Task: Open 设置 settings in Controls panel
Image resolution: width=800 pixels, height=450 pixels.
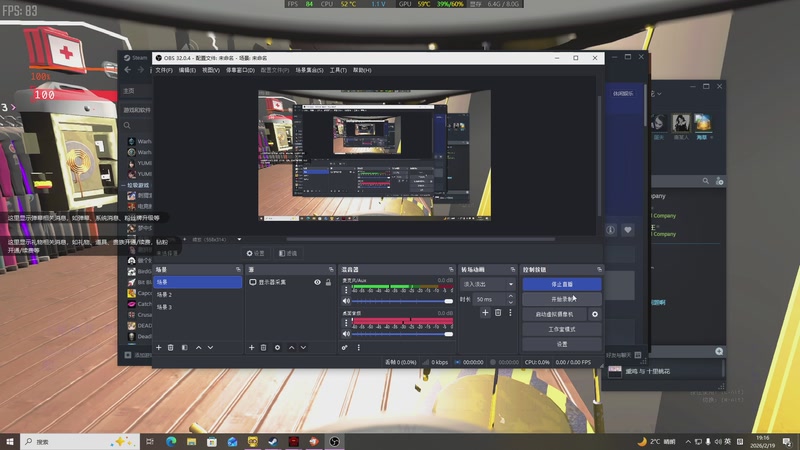Action: (562, 344)
